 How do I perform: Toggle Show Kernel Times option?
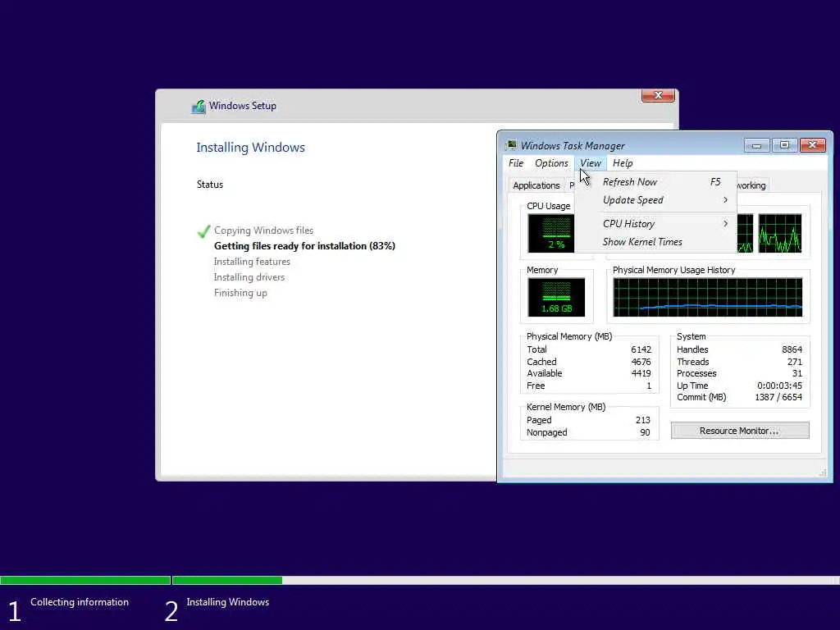(x=656, y=242)
